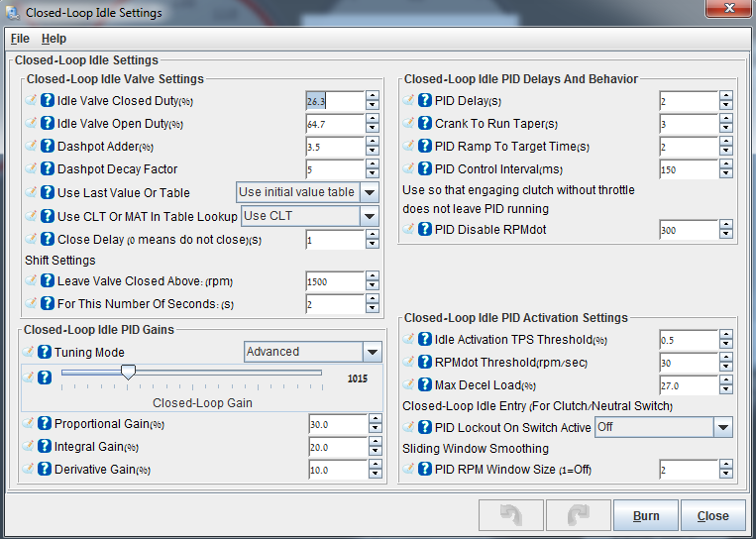This screenshot has width=756, height=539.
Task: Decrease Idle Valve Open Duty with down arrow
Action: point(373,129)
